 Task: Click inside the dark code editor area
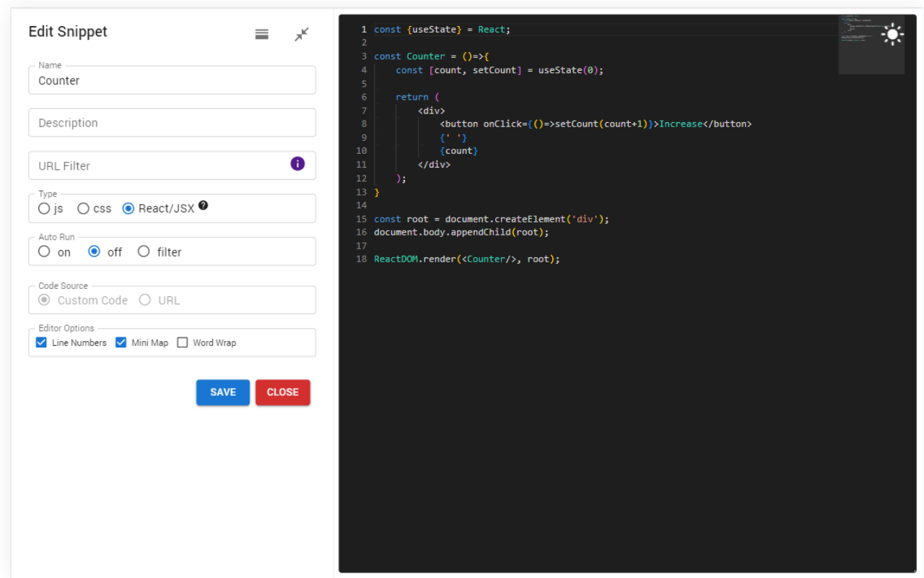tap(577, 361)
